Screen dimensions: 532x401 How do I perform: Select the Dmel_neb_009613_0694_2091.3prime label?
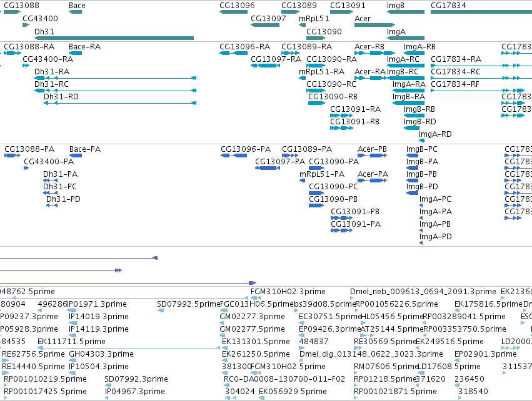(423, 292)
